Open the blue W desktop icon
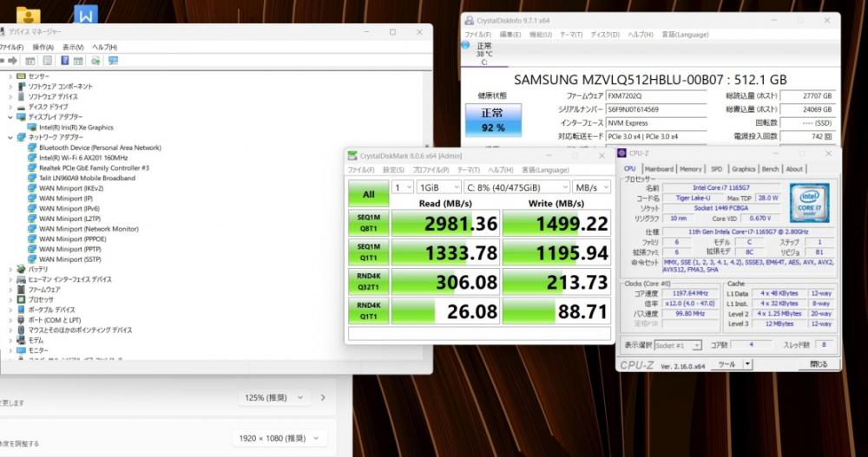 pos(85,15)
